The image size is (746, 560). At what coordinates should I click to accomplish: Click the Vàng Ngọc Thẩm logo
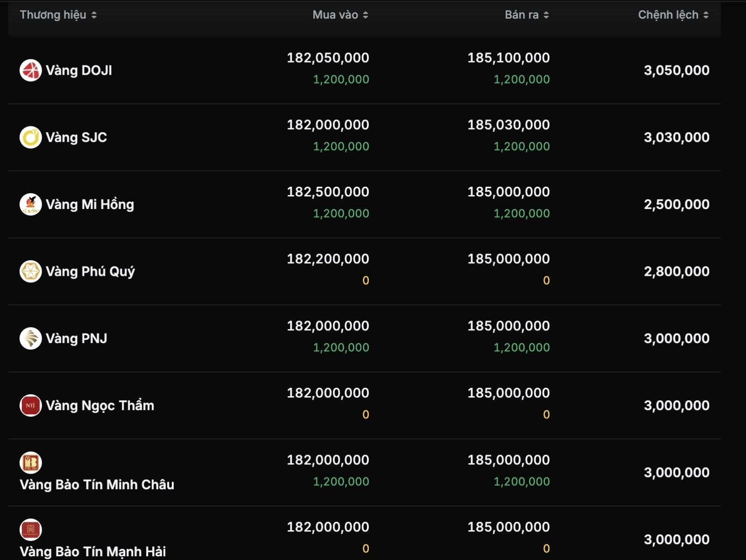[31, 406]
